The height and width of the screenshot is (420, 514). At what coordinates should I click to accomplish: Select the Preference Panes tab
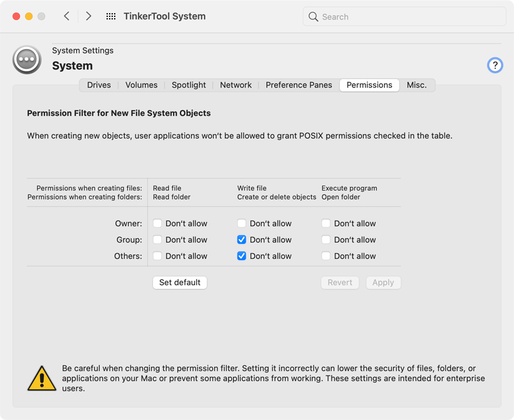point(298,85)
